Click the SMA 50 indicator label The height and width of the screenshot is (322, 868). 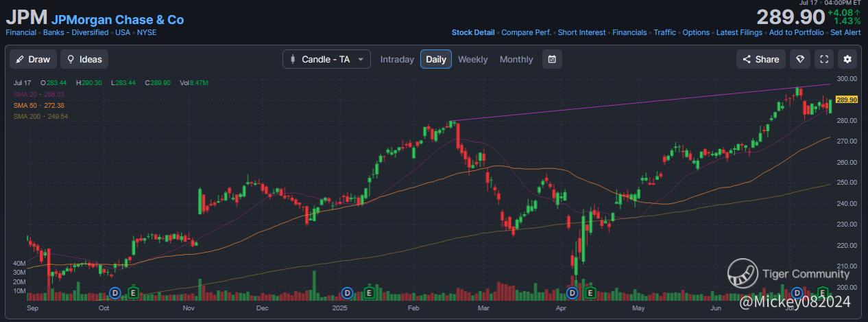(38, 105)
